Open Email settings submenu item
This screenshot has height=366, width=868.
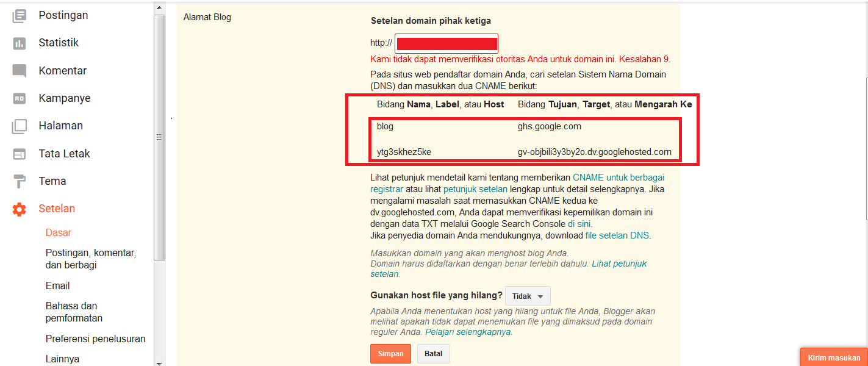pyautogui.click(x=58, y=285)
